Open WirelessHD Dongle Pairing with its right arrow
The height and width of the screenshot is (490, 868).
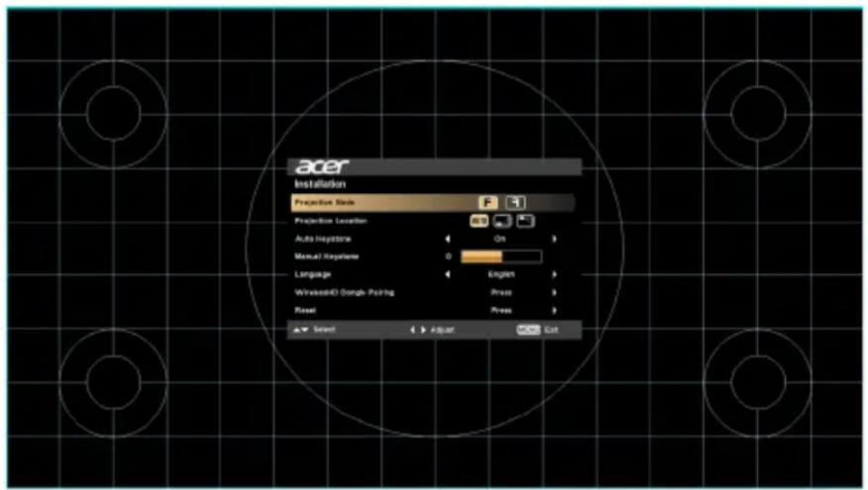(x=554, y=293)
